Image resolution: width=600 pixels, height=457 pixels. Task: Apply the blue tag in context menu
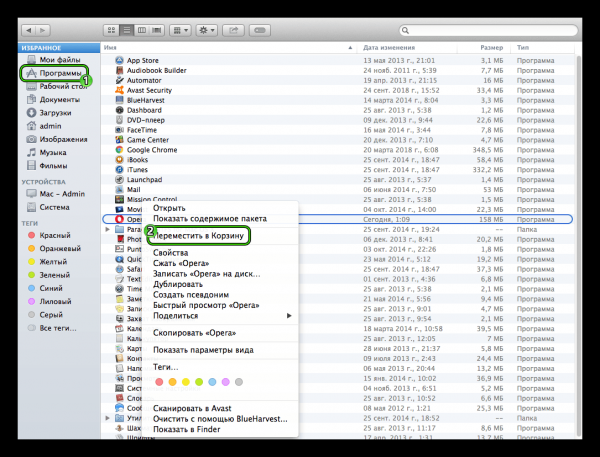pos(212,382)
